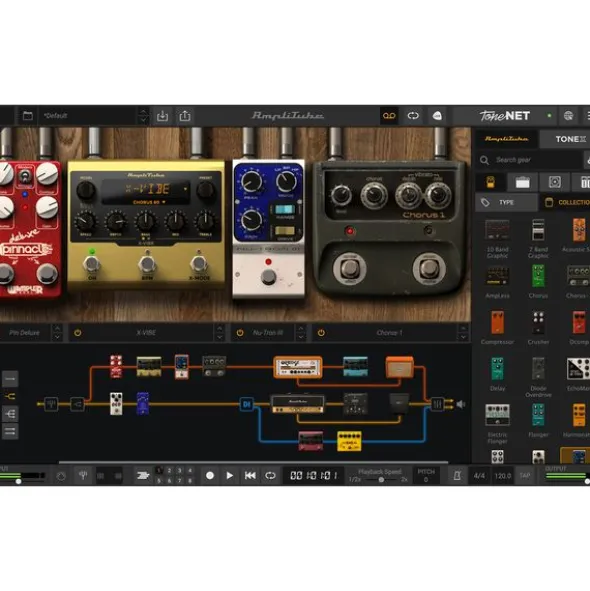Sort gear browser by TYPE
The image size is (590, 591).
(x=506, y=203)
